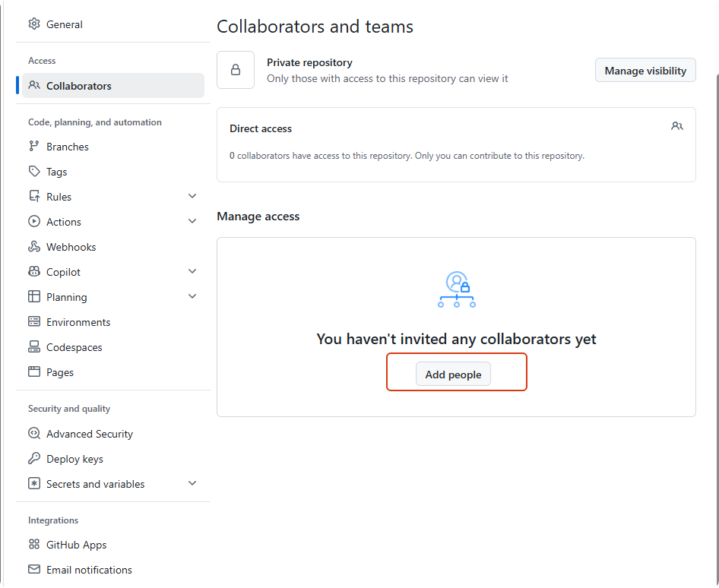Open the Collaborators settings page
This screenshot has height=588, width=719.
112,86
